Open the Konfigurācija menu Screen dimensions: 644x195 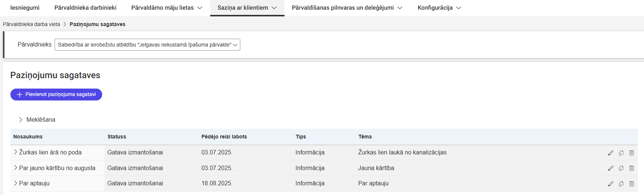point(439,8)
